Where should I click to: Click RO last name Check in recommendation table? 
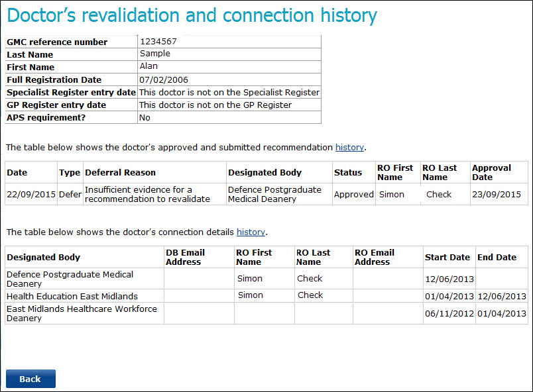(439, 195)
